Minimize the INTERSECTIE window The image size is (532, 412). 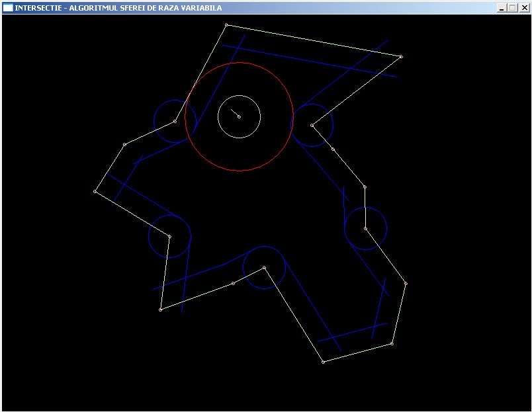tap(502, 8)
